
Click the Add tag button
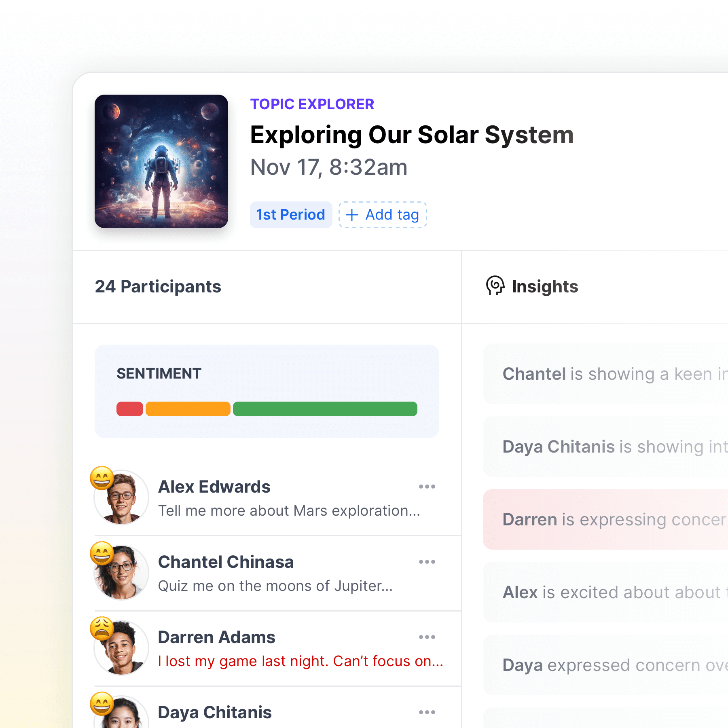[x=383, y=215]
